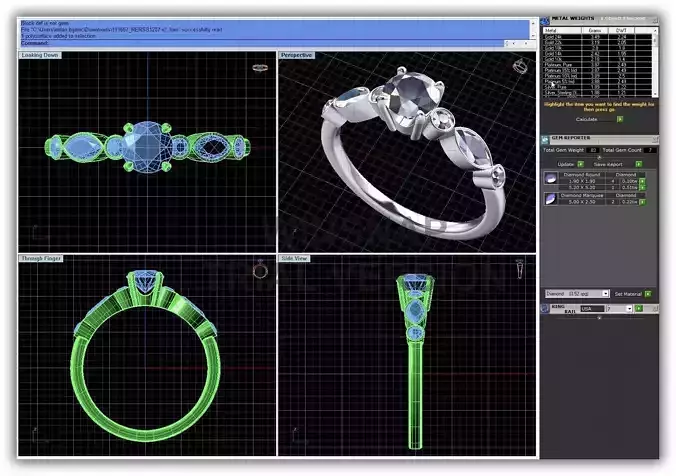Click the green Save Report go button
This screenshot has width=676, height=476.
pyautogui.click(x=638, y=164)
